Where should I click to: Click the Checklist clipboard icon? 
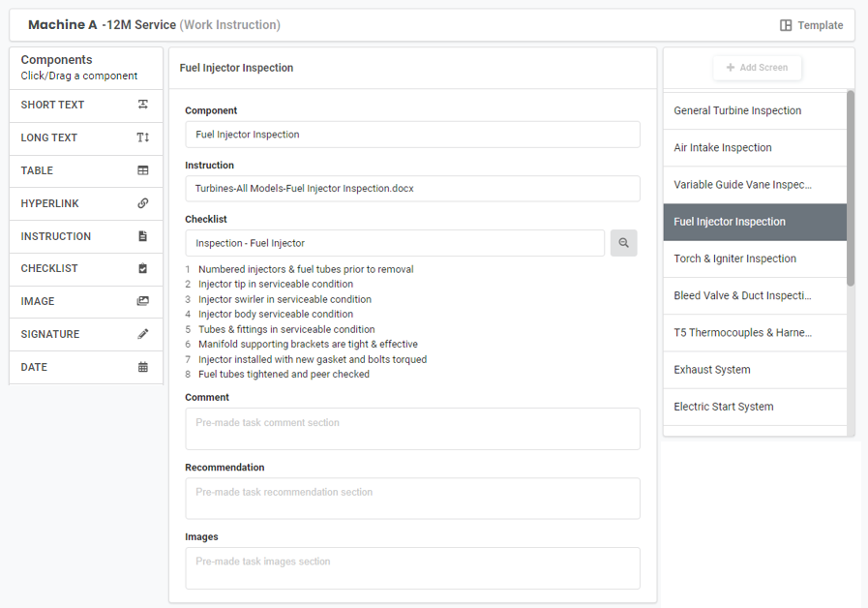[x=143, y=268]
